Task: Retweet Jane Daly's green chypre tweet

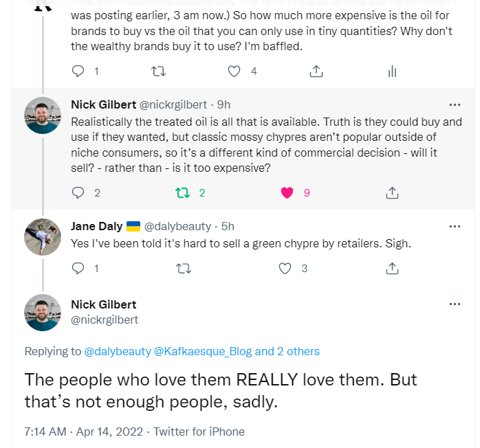Action: pos(183,269)
